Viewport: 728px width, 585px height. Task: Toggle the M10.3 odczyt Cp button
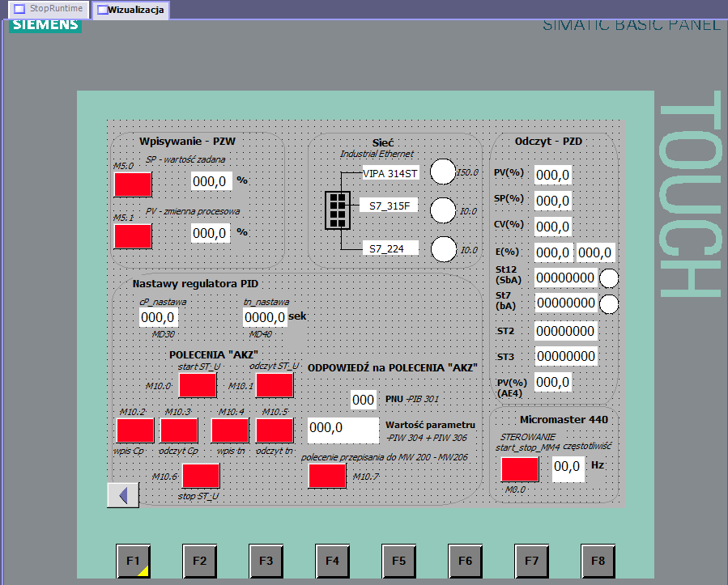(x=179, y=430)
